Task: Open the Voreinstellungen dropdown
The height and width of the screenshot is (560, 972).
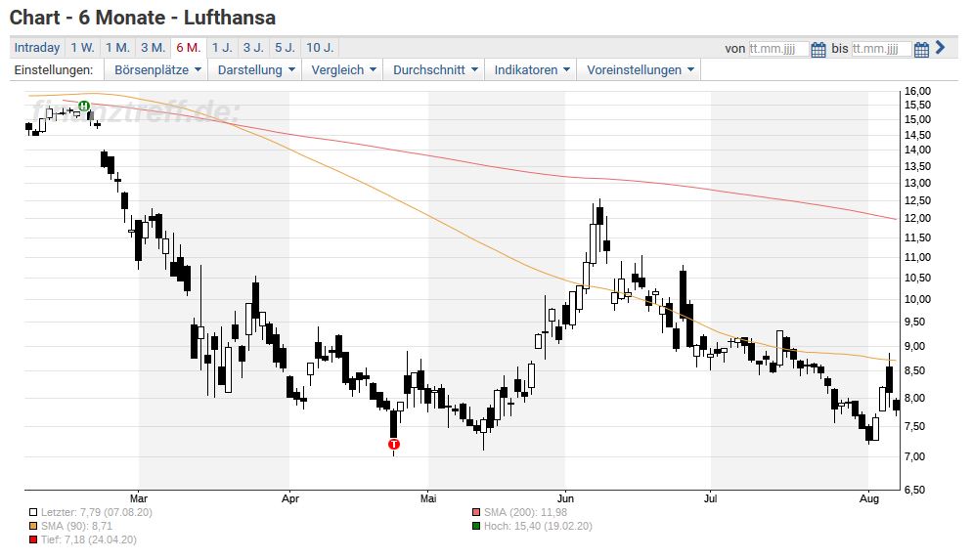Action: coord(640,70)
